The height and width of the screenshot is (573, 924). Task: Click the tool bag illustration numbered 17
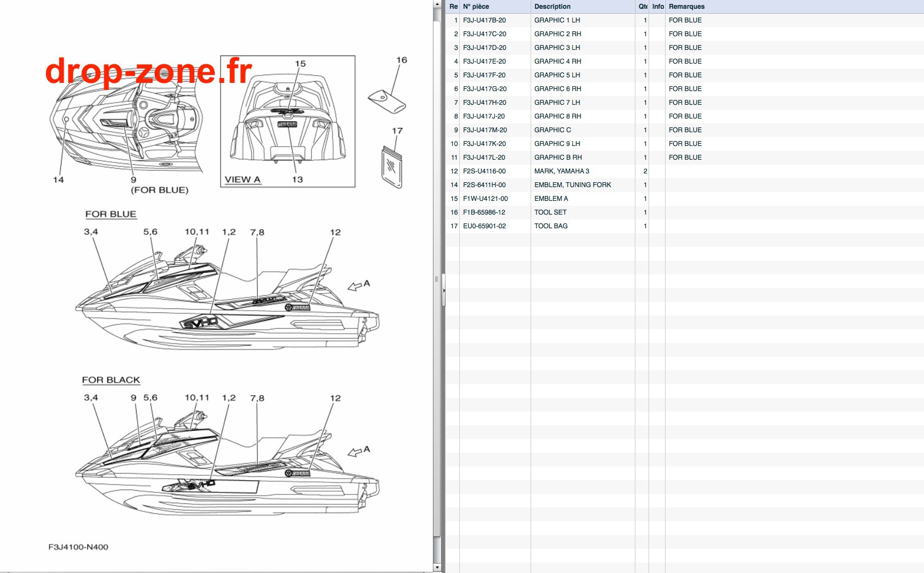[392, 167]
